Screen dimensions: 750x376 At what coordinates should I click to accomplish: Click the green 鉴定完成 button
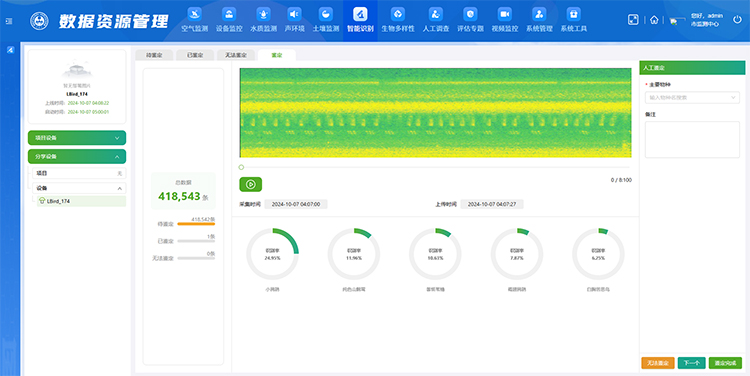point(725,363)
